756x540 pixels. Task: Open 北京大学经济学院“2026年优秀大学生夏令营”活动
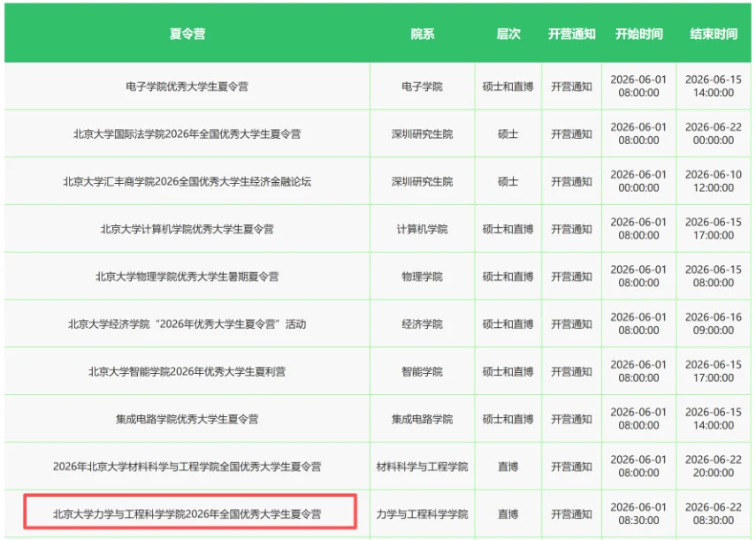point(187,324)
